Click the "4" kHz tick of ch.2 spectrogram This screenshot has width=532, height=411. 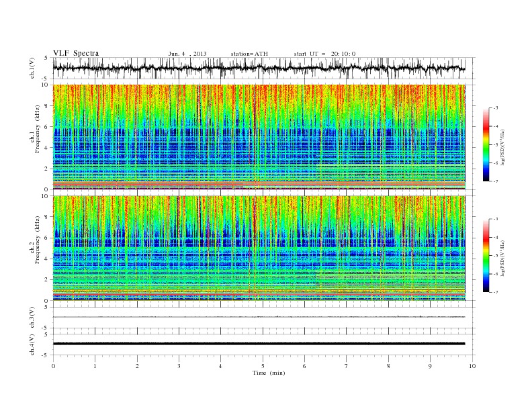tap(47, 259)
